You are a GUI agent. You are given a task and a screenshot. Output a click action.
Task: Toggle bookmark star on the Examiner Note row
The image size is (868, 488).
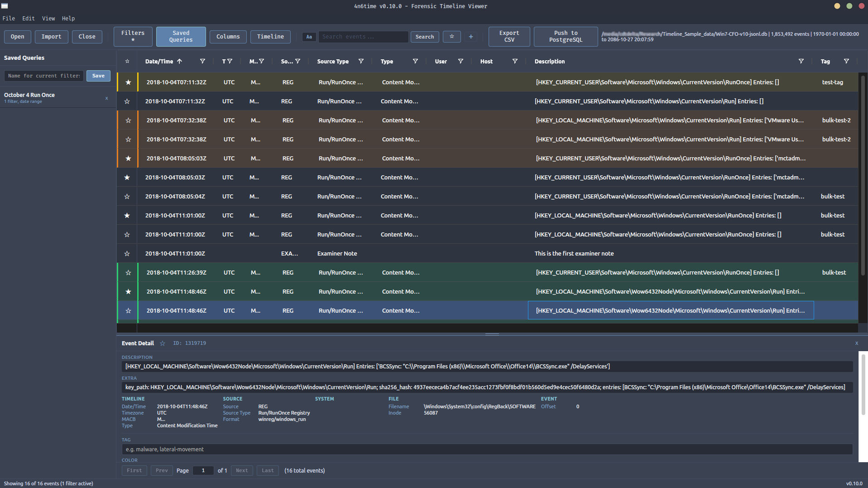pos(127,254)
